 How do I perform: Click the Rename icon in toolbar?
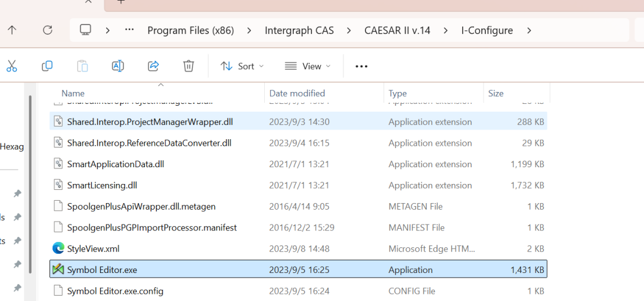118,66
